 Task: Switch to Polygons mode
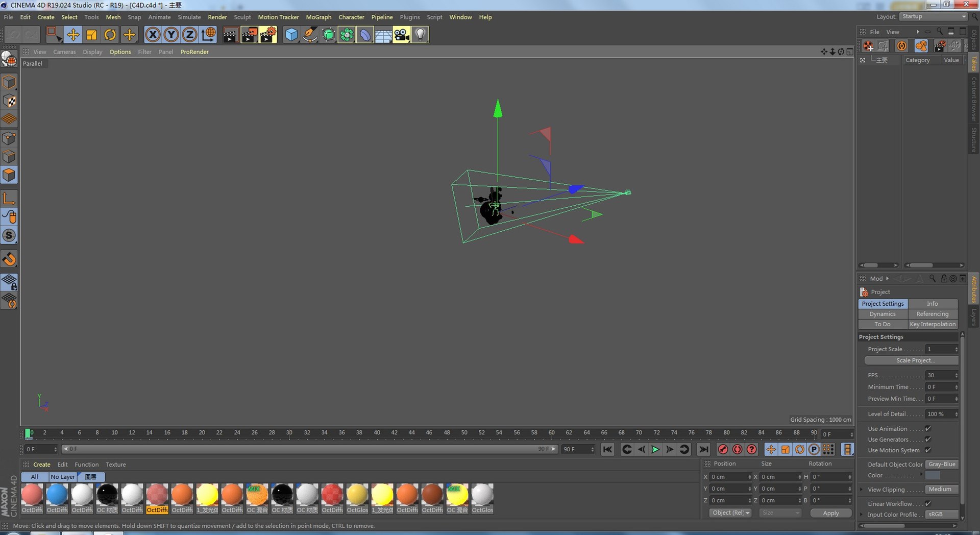[x=9, y=175]
